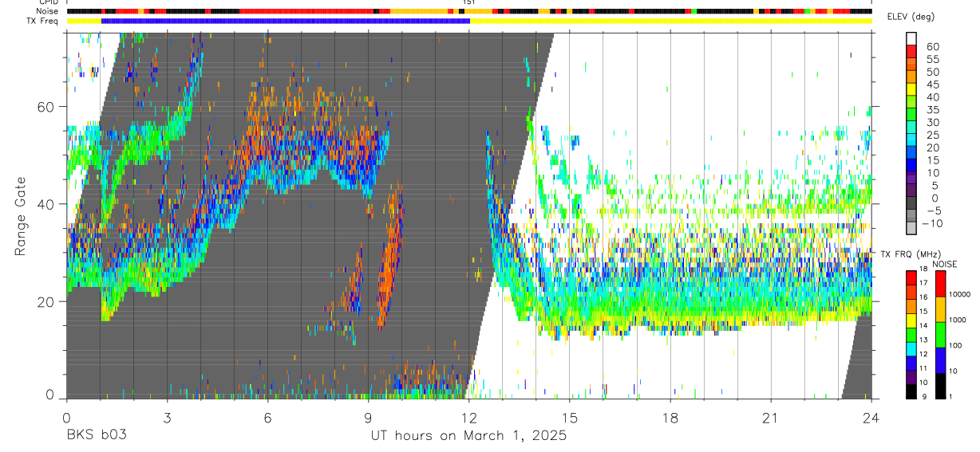Click the NOISE legend label '10000'
Viewport: 980px width, 452px height.
point(960,295)
